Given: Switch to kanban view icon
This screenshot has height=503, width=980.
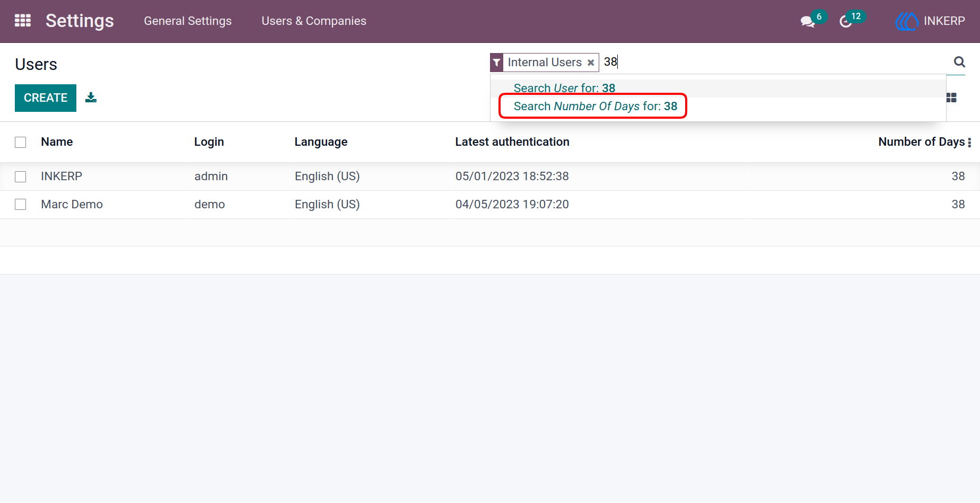Looking at the screenshot, I should pyautogui.click(x=951, y=98).
